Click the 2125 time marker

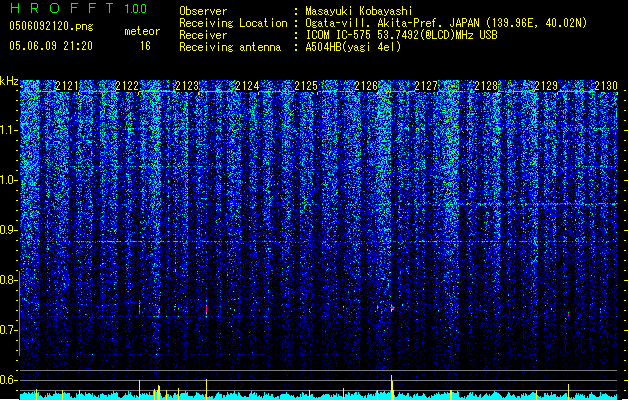[306, 85]
